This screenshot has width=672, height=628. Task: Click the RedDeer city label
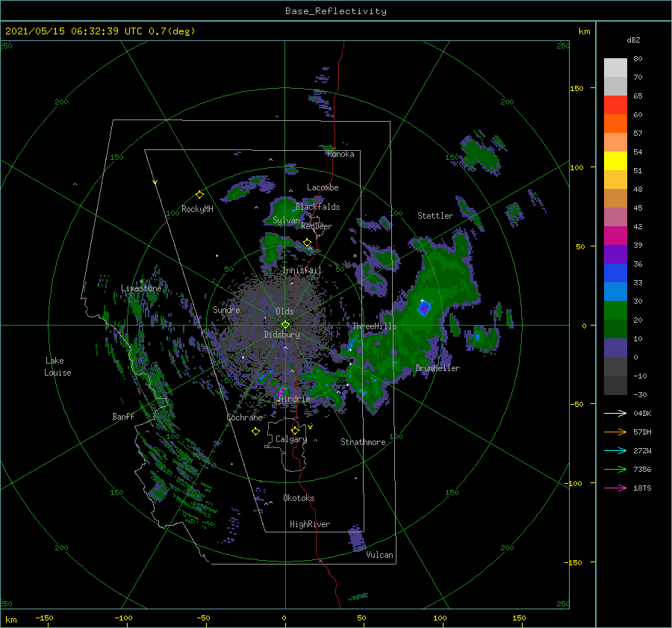(317, 226)
